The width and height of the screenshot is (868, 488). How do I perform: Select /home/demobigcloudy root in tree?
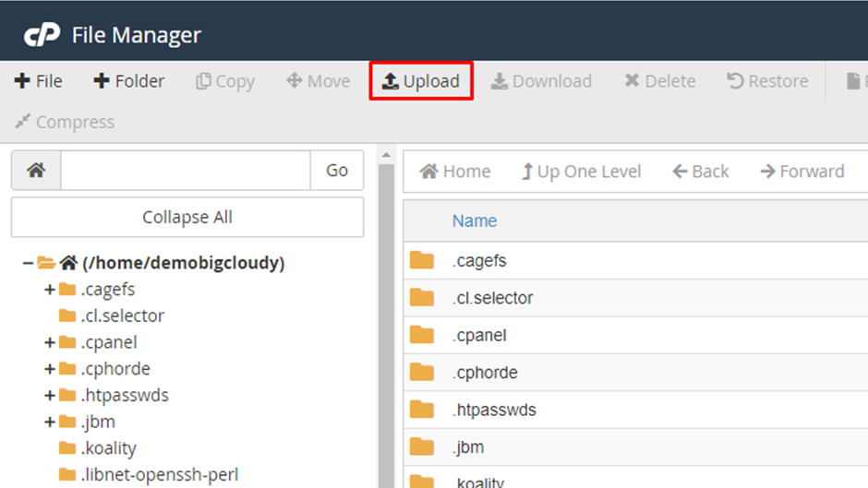tap(183, 263)
